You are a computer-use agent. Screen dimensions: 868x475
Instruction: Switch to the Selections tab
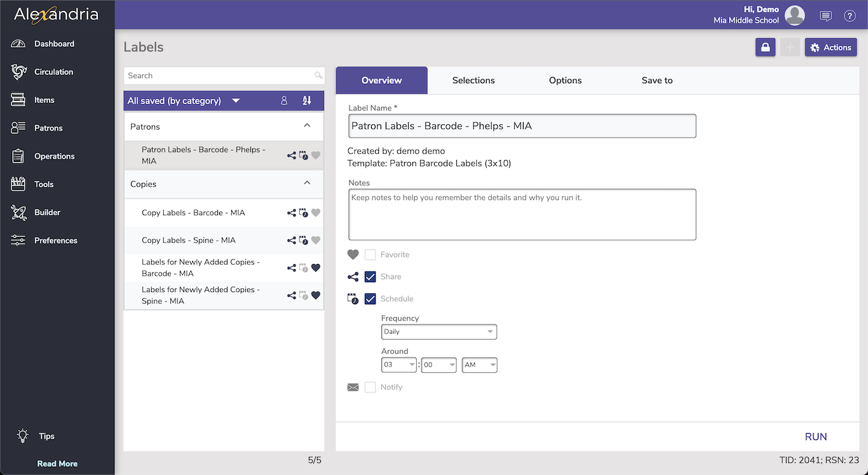pos(473,81)
